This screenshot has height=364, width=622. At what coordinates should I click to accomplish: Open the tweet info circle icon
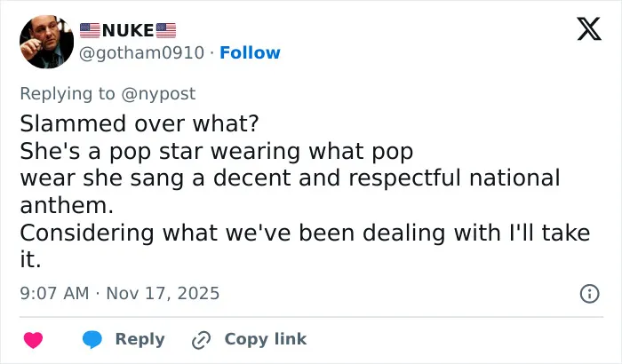coord(589,294)
